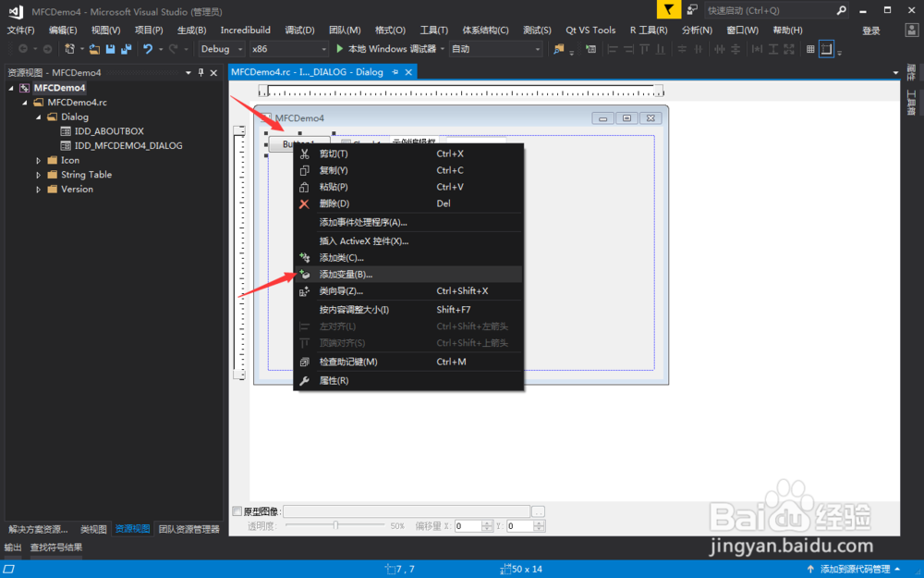Adjust the 透明度 transparency slider
Image resolution: width=924 pixels, height=578 pixels.
pos(334,525)
